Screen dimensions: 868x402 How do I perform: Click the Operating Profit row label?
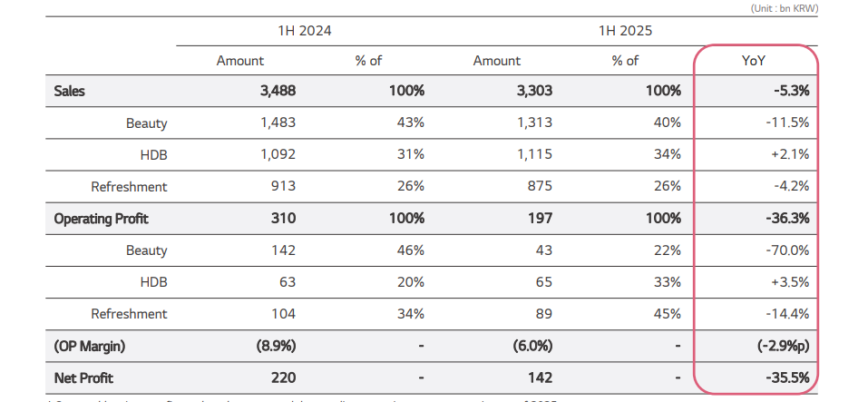click(101, 219)
